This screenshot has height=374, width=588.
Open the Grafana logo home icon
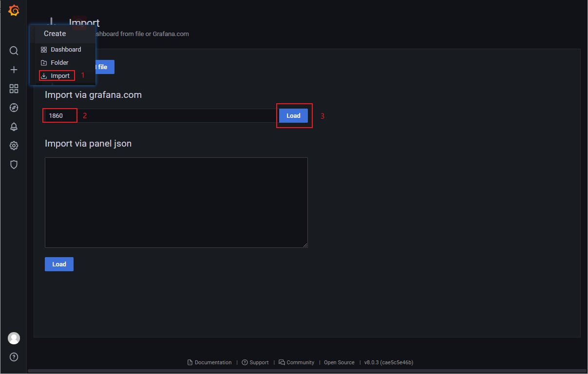(x=14, y=11)
